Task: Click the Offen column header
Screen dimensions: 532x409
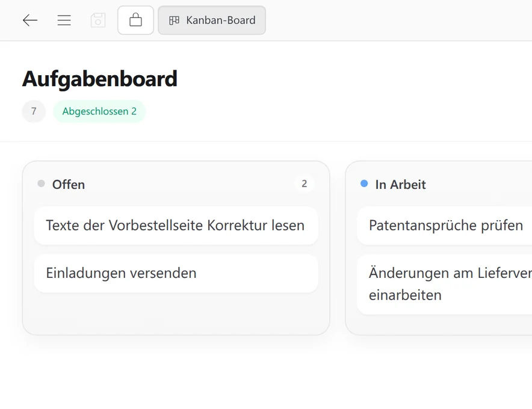Action: point(69,185)
